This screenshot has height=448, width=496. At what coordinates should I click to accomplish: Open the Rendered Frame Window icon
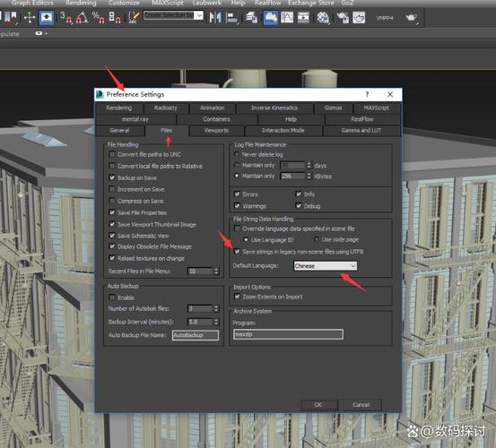click(359, 17)
